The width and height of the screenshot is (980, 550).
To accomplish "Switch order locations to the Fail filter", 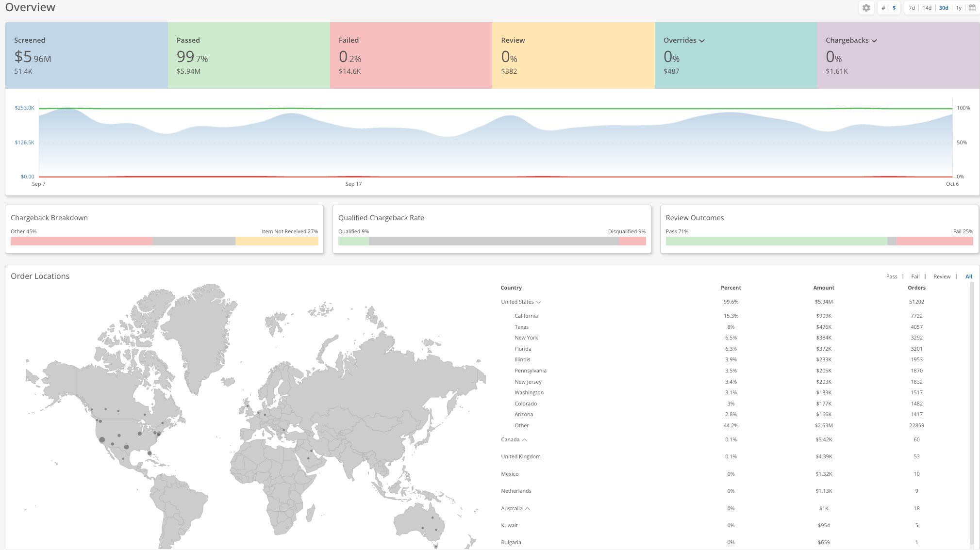I will point(915,276).
